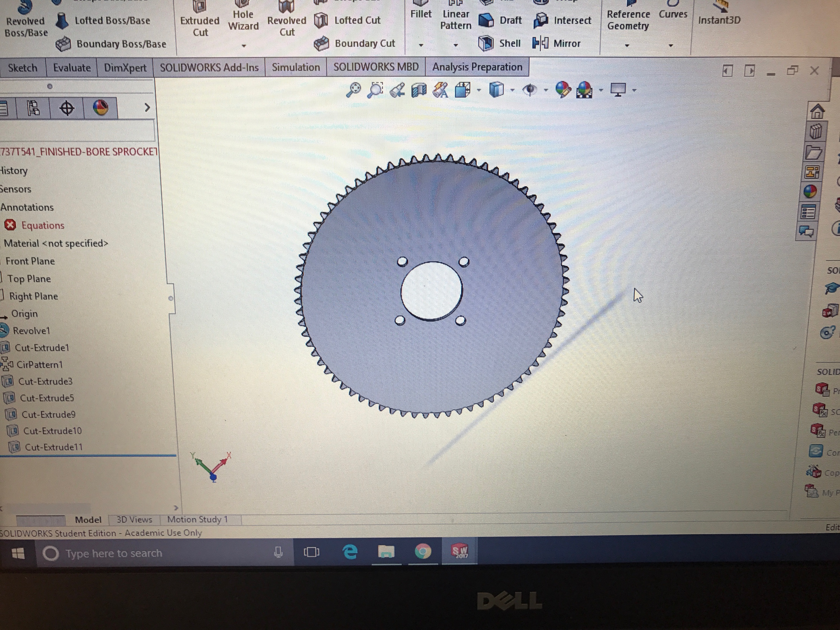Click the Windows search box
This screenshot has width=840, height=630.
[x=114, y=553]
